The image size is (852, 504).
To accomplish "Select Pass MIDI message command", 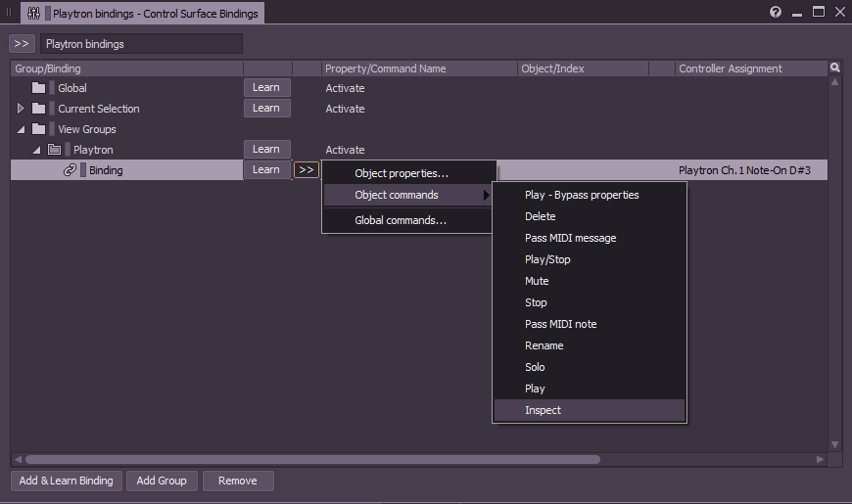I will (x=590, y=238).
